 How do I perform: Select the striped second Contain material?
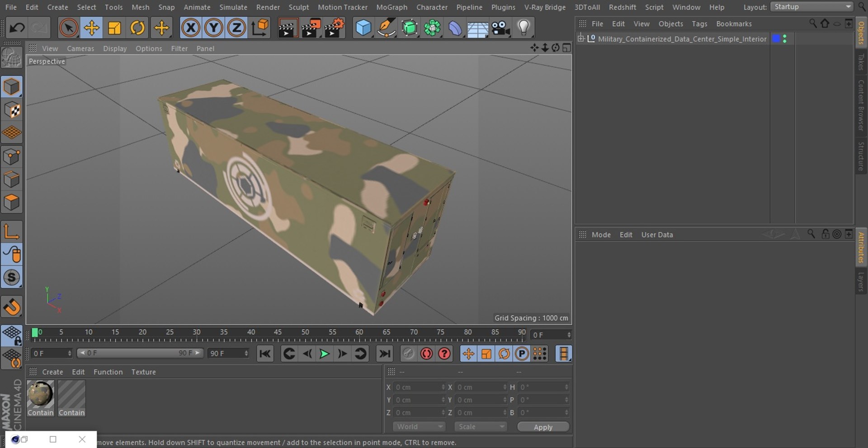point(71,394)
